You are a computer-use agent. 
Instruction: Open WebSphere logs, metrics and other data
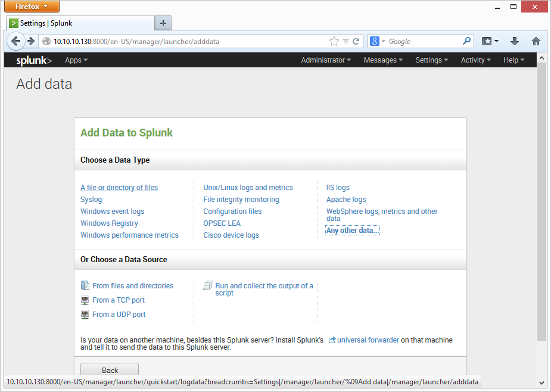pos(382,215)
